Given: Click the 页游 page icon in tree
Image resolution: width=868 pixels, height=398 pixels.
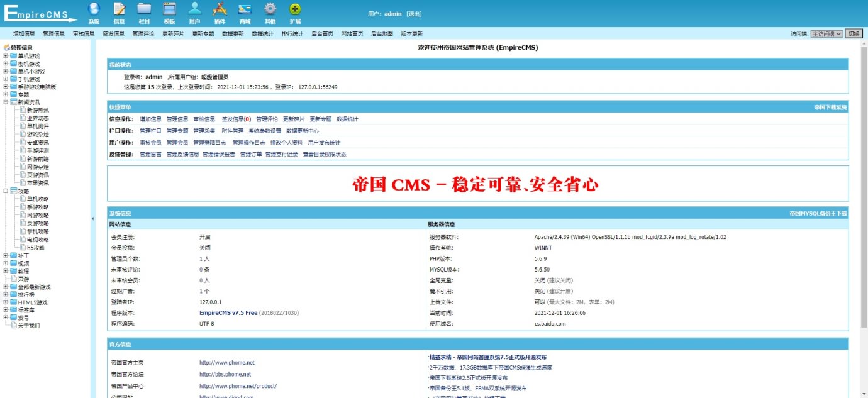Looking at the screenshot, I should [x=14, y=278].
